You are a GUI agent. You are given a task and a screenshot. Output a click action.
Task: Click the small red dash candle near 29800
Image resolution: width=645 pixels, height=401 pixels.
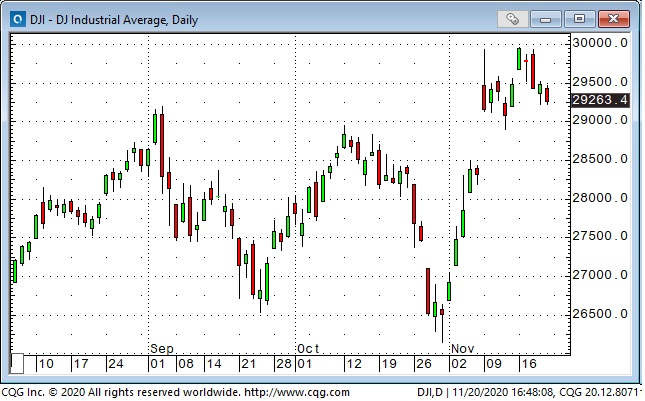[526, 61]
